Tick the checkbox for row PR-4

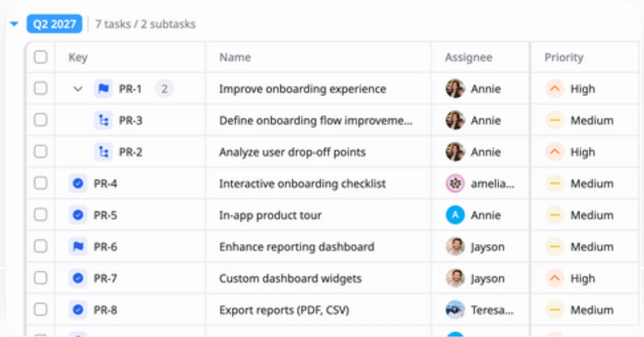click(41, 183)
